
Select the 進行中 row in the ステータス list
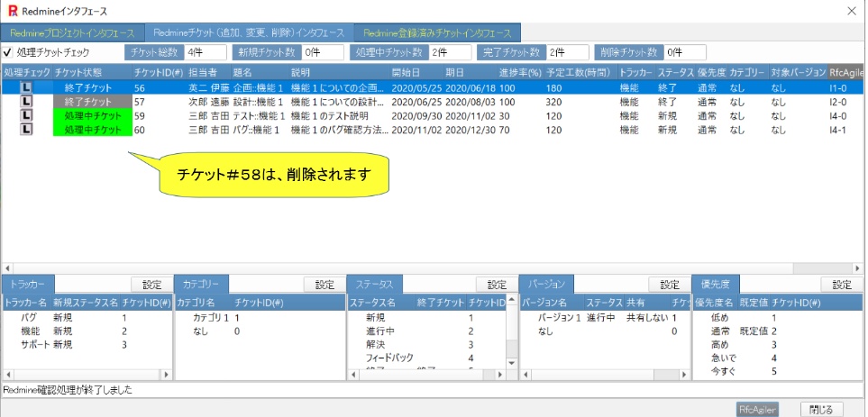(426, 331)
